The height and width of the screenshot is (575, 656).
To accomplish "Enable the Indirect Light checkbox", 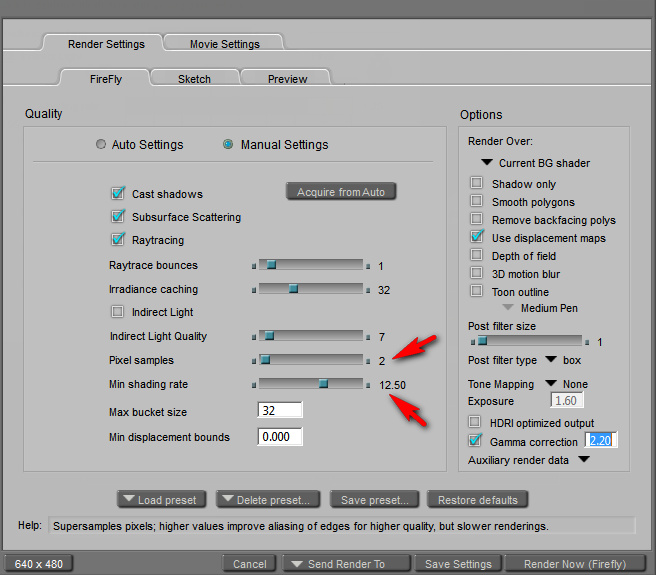I will (118, 312).
